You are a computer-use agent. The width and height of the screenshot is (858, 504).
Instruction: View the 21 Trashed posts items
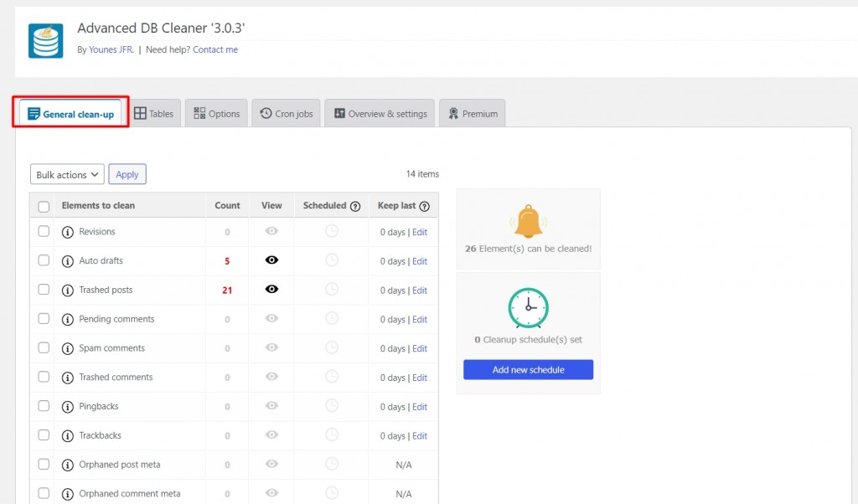[x=271, y=289]
